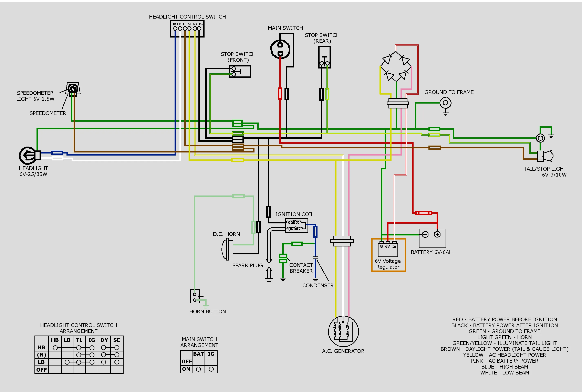
Task: Click the ignition coil winding symbol
Action: coord(296,225)
